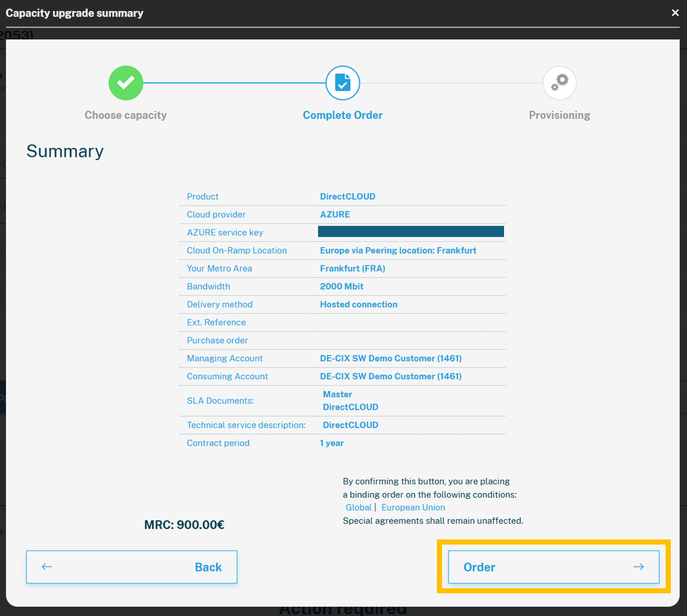
Task: Click Consuming Account 'DE-CIX SW Demo Customer (1461)'
Action: pyautogui.click(x=391, y=376)
